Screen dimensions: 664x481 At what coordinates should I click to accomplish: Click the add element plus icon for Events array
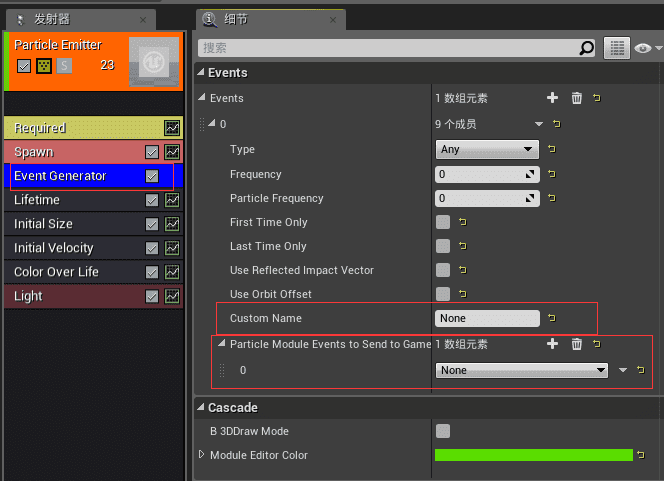point(552,98)
